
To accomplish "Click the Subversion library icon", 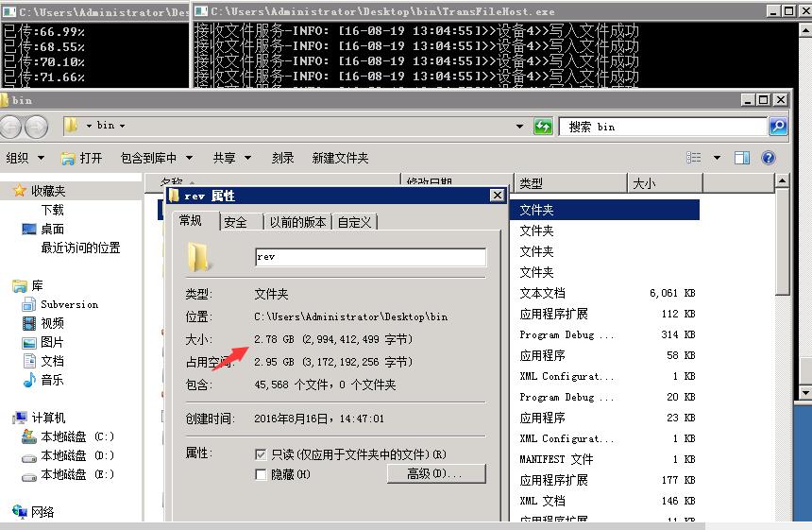I will click(x=29, y=304).
